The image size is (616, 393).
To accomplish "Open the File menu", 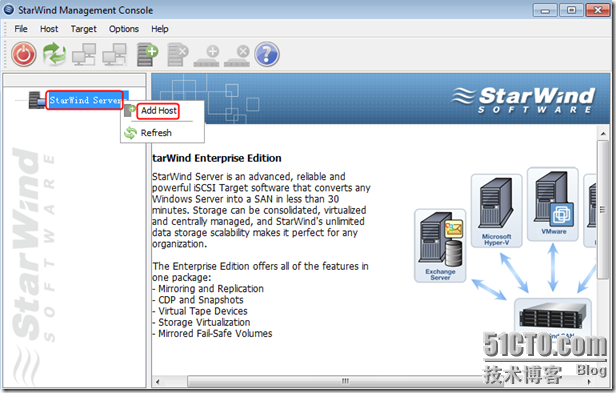I will click(21, 29).
